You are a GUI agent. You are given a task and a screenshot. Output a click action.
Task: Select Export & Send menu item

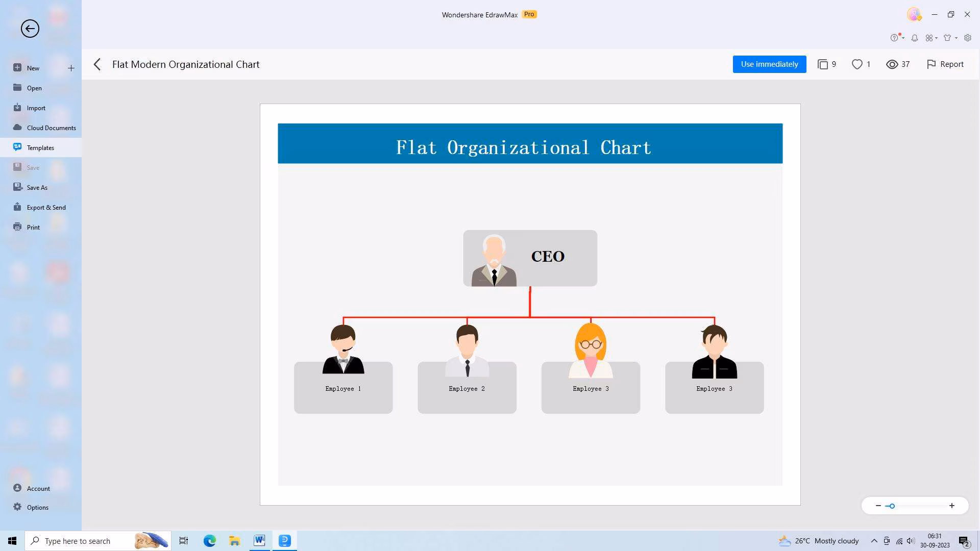coord(46,207)
